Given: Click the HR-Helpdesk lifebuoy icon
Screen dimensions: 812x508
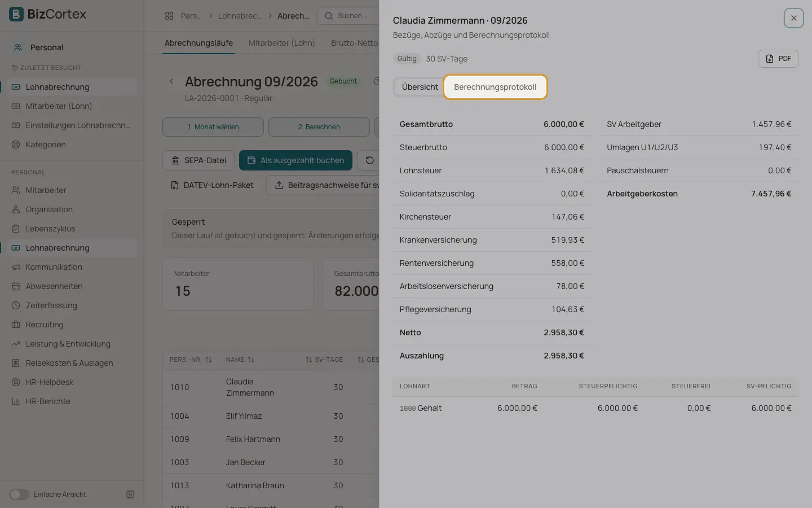Looking at the screenshot, I should click(16, 382).
